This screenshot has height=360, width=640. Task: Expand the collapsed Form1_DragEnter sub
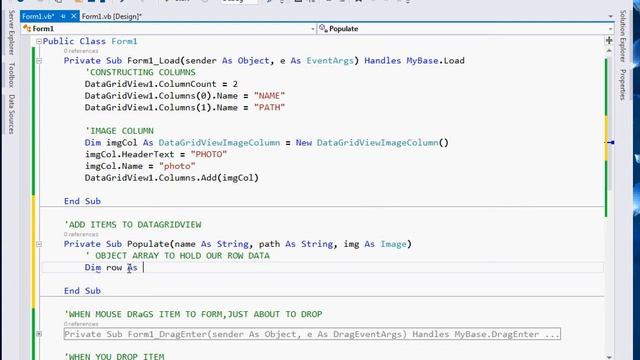pos(39,334)
